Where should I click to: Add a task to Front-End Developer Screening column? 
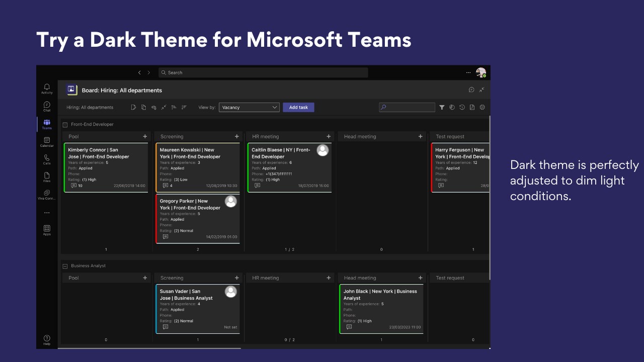pos(237,136)
